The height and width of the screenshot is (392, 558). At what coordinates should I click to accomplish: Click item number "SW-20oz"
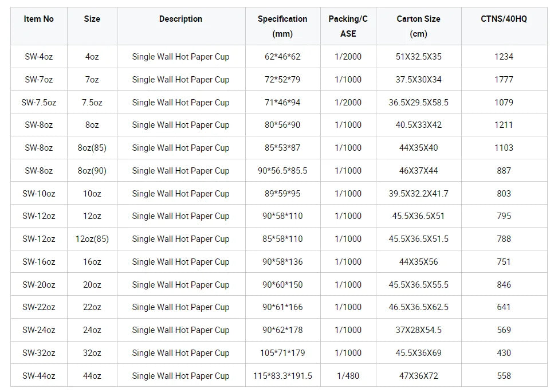tap(39, 285)
